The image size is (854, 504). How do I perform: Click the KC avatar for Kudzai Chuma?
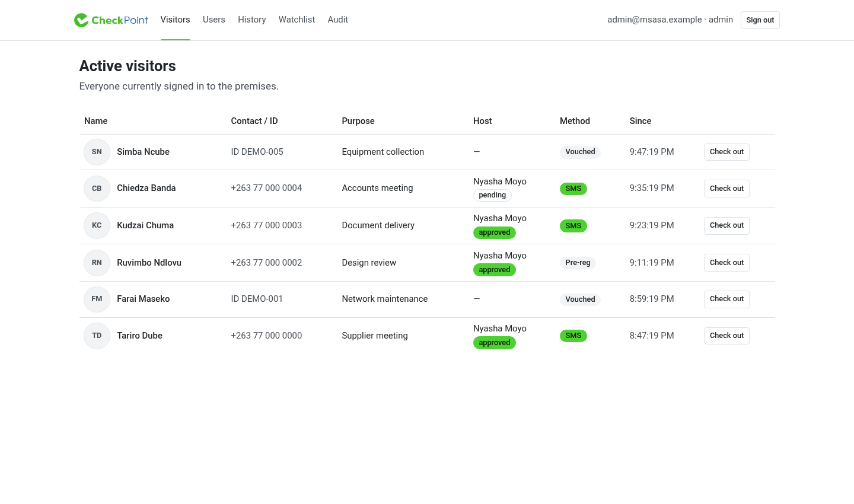(97, 225)
